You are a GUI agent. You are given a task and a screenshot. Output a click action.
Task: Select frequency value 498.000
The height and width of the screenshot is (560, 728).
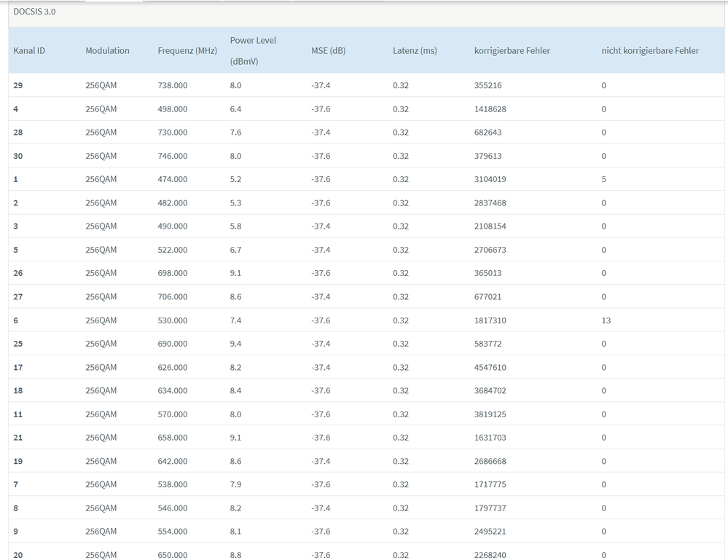coord(172,109)
